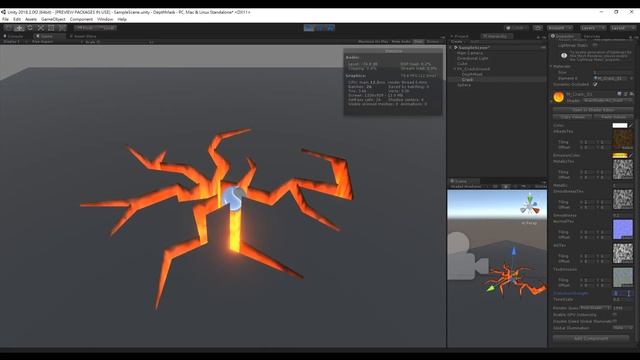Select the Rect Transform tool
This screenshot has width=640, height=360.
pos(51,28)
